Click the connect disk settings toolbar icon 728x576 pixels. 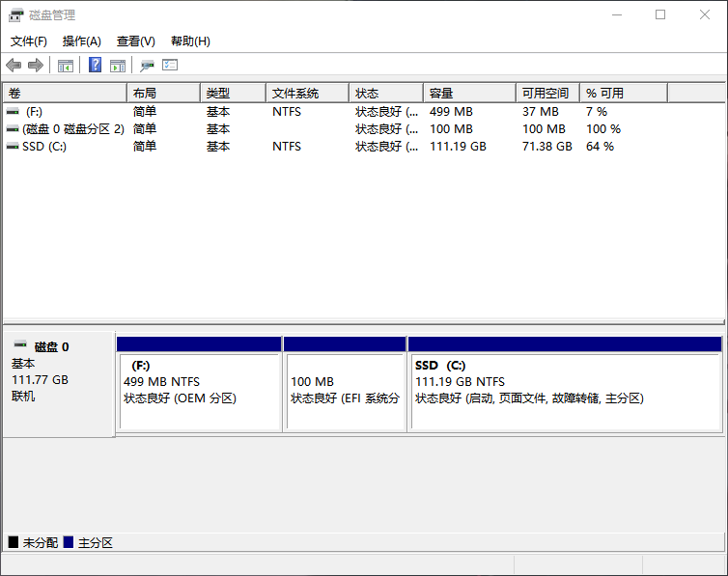[147, 66]
